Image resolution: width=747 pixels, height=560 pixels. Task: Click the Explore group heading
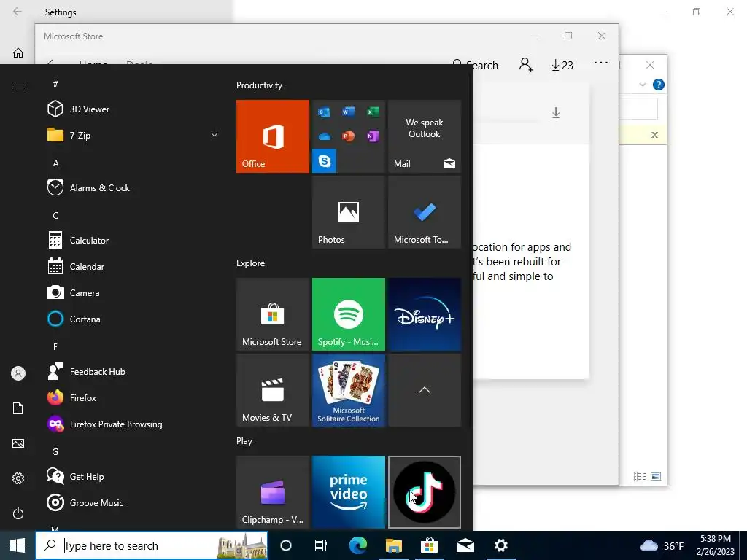[x=251, y=262]
